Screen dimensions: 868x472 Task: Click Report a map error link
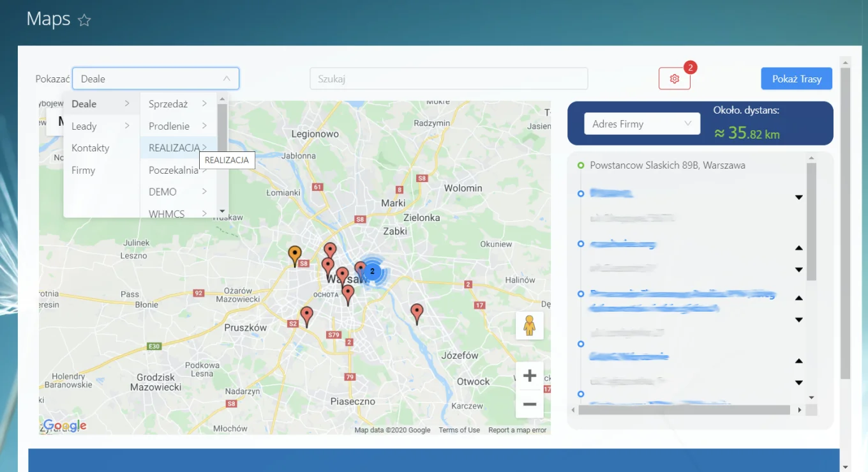pos(517,430)
